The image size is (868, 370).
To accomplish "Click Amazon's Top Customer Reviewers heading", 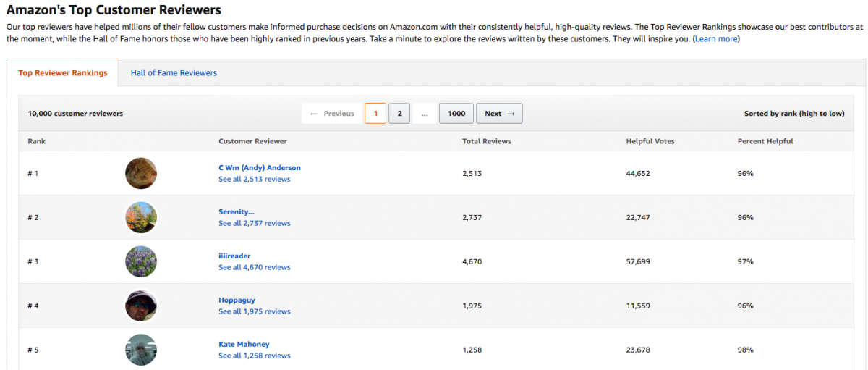I will 114,11.
